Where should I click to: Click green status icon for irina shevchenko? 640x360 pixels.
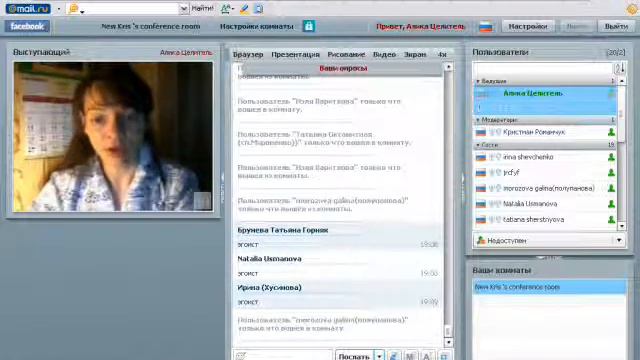pyautogui.click(x=611, y=157)
